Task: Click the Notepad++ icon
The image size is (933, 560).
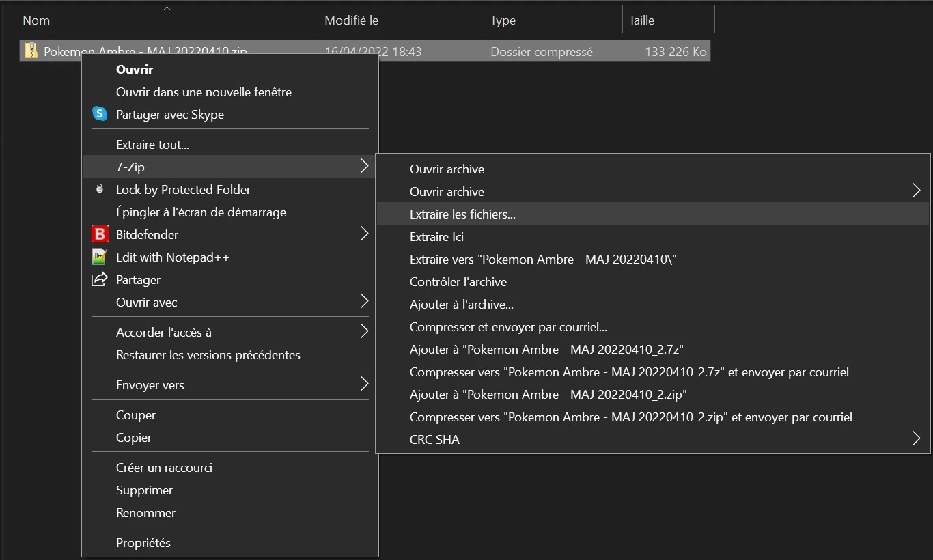Action: (100, 257)
